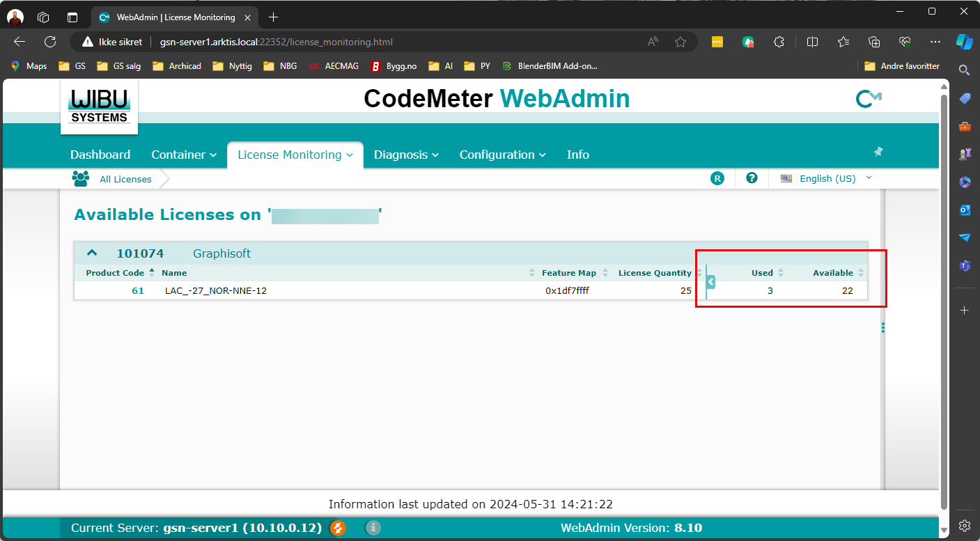Click the WIBU Systems logo

(x=99, y=107)
